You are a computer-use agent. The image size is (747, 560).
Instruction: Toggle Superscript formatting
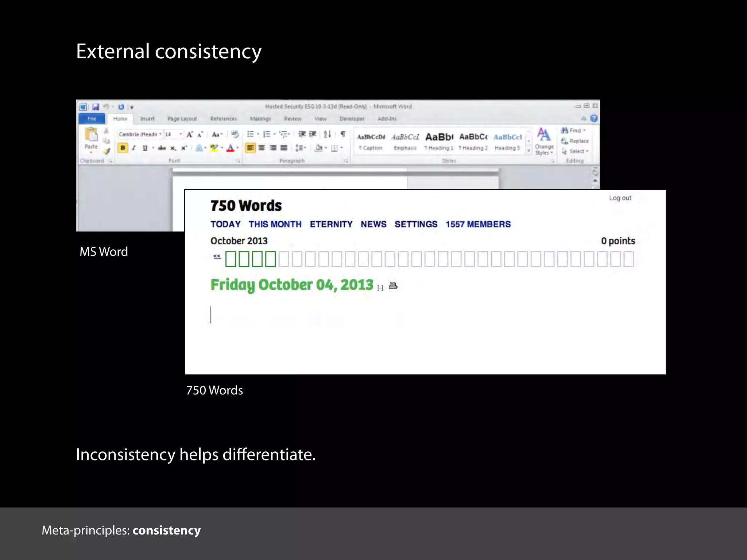184,148
